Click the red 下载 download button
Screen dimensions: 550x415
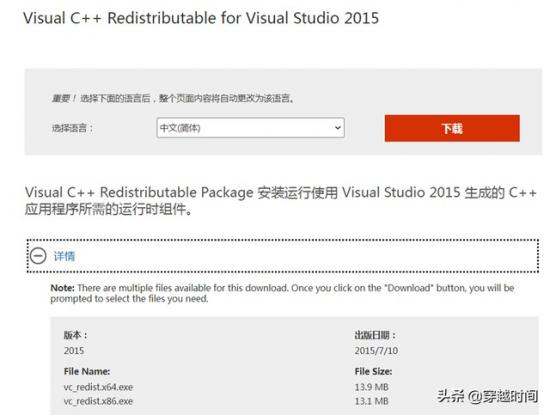click(x=452, y=128)
